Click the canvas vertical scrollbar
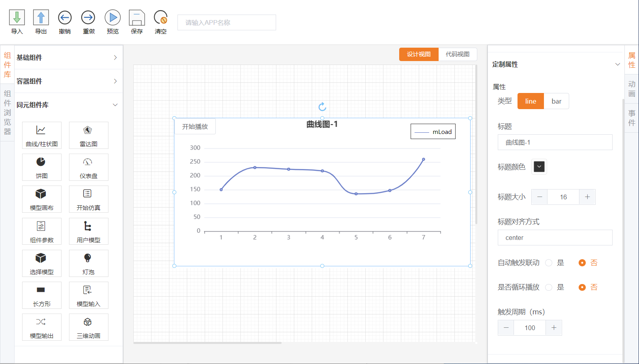Image resolution: width=639 pixels, height=364 pixels. pyautogui.click(x=476, y=145)
